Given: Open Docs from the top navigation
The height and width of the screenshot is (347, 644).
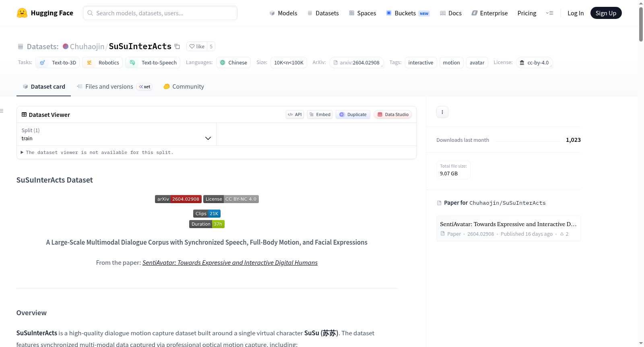Looking at the screenshot, I should 451,13.
